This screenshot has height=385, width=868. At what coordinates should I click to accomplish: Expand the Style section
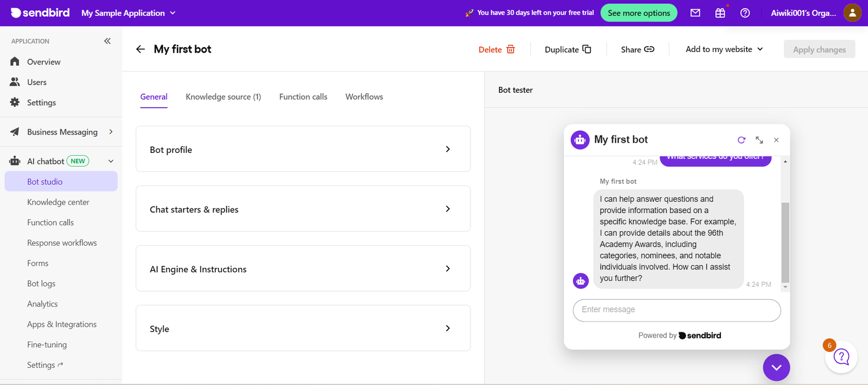click(303, 328)
